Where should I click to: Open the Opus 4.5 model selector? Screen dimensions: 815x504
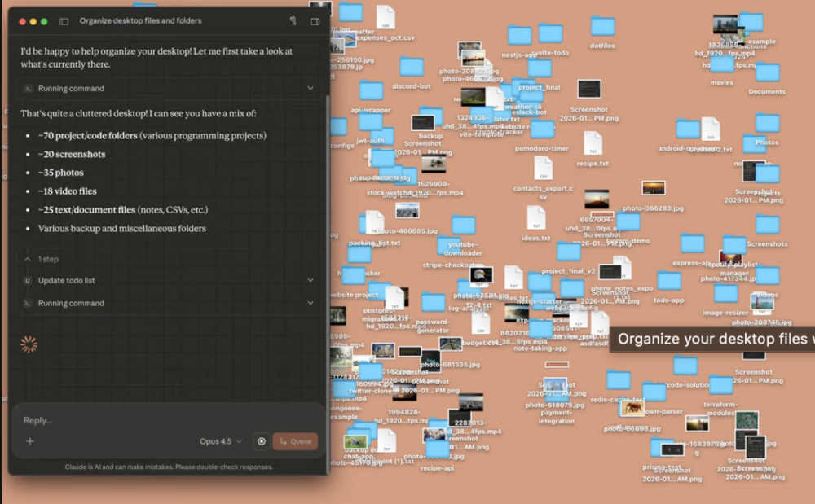(x=221, y=441)
